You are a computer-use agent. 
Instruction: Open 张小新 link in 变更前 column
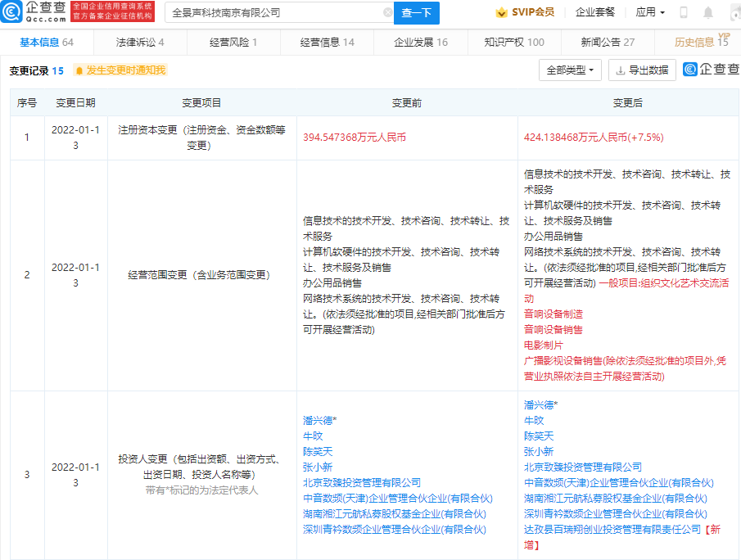tap(318, 467)
